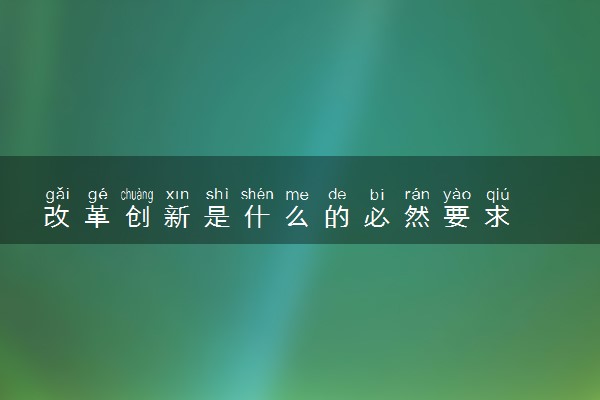Screen dimensions: 600x400
Task: Click the Chinese character 求
Action: 497,216
